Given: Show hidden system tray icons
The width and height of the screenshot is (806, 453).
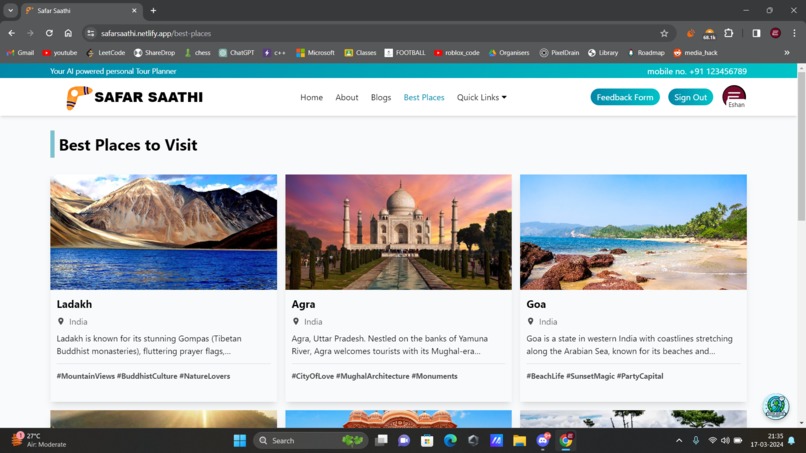Looking at the screenshot, I should tap(679, 441).
